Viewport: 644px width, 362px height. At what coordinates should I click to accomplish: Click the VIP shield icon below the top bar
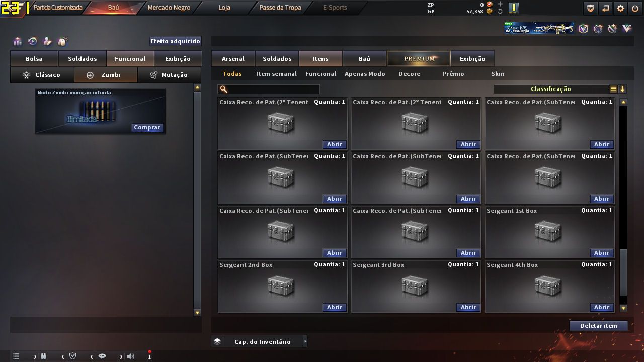[583, 29]
